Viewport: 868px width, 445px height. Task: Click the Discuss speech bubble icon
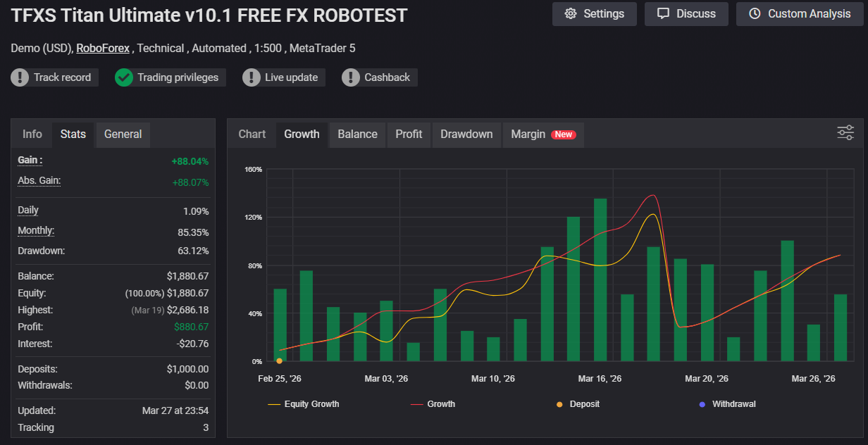pos(662,14)
